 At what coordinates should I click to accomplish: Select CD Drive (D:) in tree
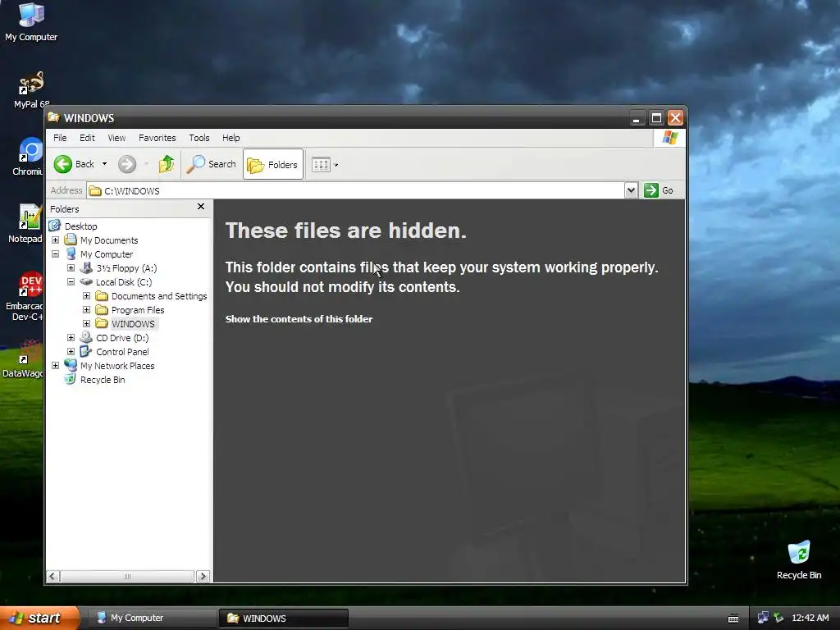(x=122, y=337)
